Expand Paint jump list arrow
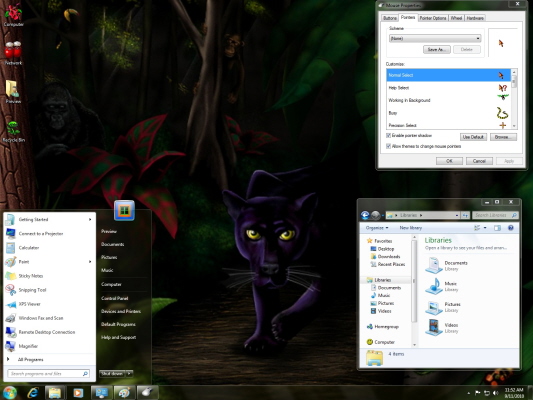This screenshot has width=533, height=400. 90,262
